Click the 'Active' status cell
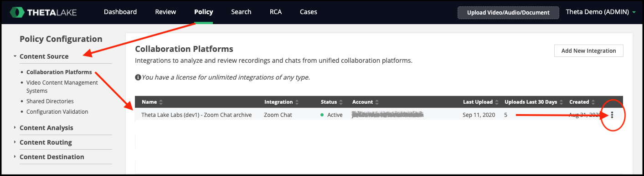Screen dimensions: 644x176 pyautogui.click(x=331, y=115)
